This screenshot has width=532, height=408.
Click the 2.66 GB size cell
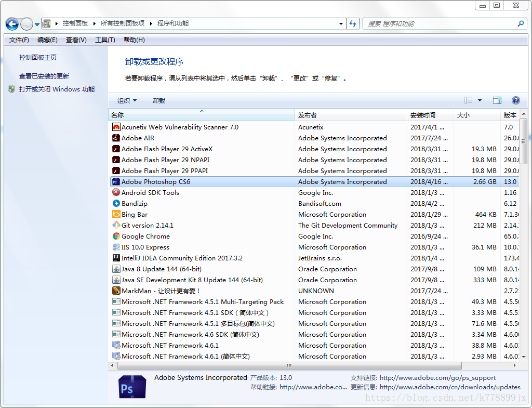pyautogui.click(x=485, y=182)
